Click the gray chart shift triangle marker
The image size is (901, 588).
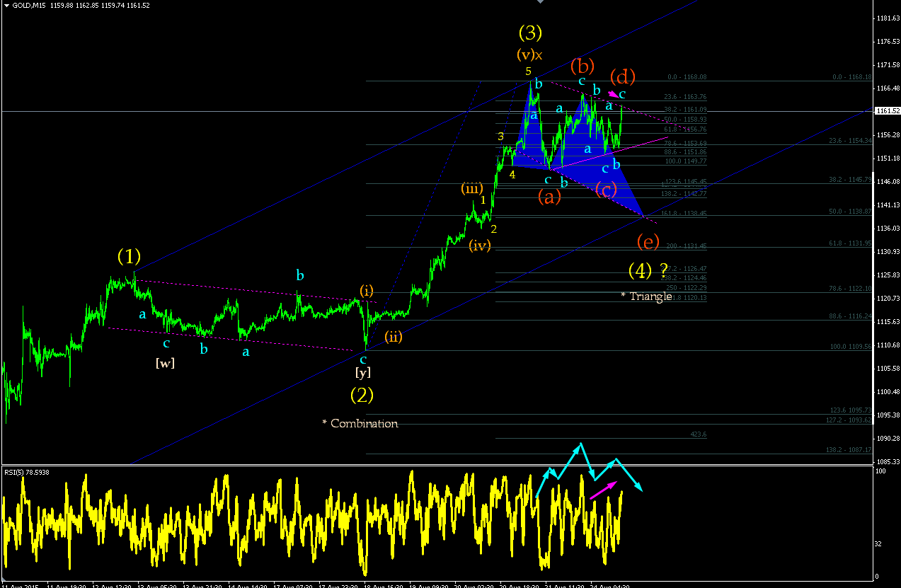pyautogui.click(x=541, y=2)
